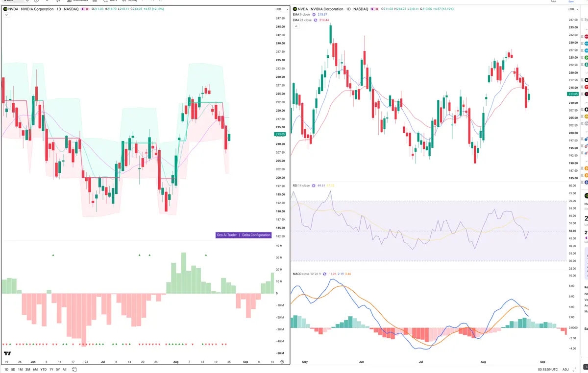Screen dimensions: 588x373
Task: Click the 10.00 label on the MACD axis
Action: 572,276
